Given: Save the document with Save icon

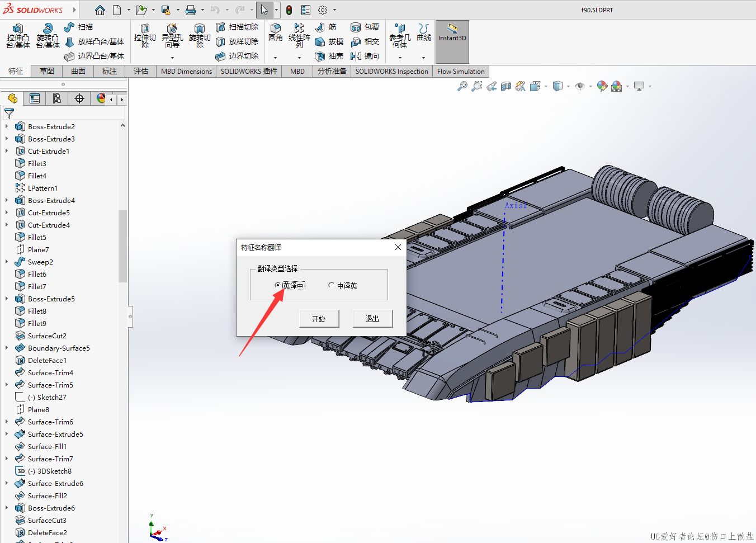Looking at the screenshot, I should [x=166, y=10].
